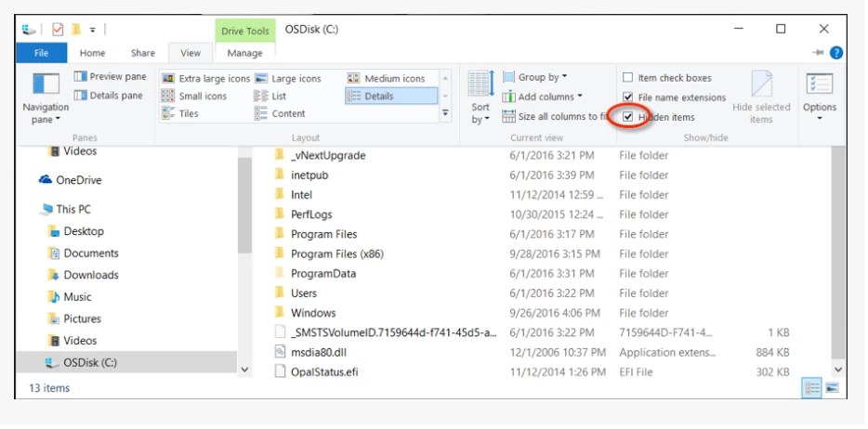868x429 pixels.
Task: Select the PerfLogs folder
Action: [x=311, y=214]
